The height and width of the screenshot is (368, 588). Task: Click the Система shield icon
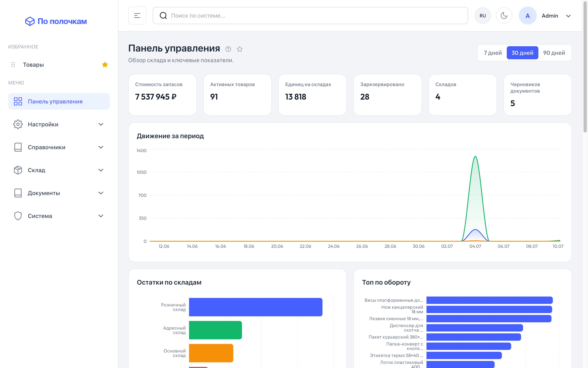18,216
